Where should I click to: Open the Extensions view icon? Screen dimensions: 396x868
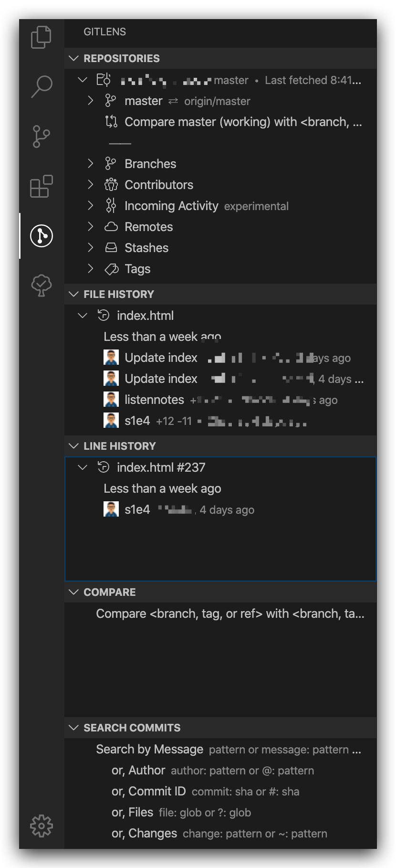42,186
